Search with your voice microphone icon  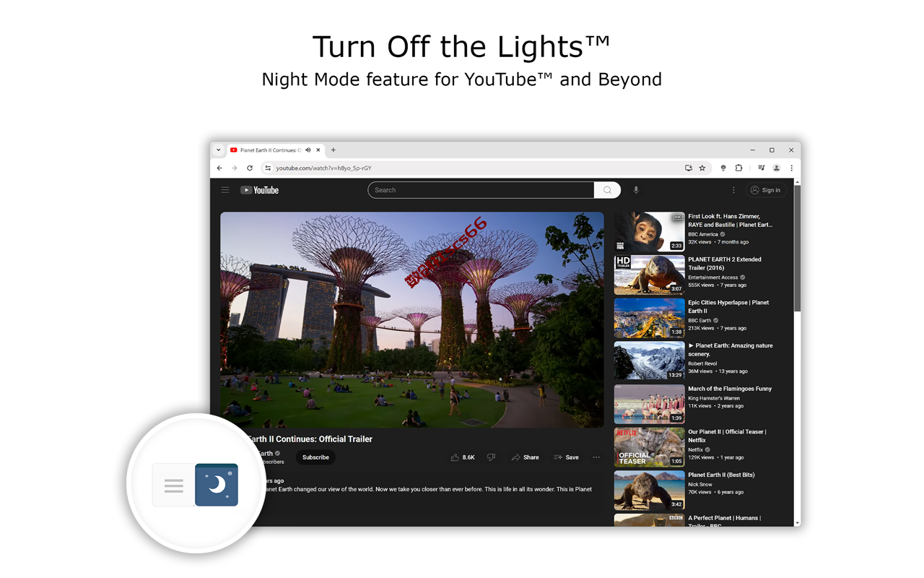click(x=636, y=190)
